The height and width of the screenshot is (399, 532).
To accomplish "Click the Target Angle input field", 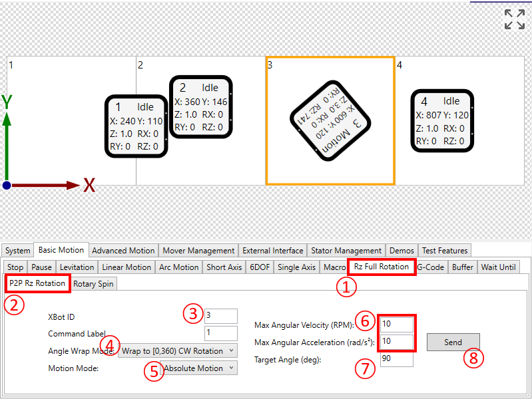I will tap(396, 359).
